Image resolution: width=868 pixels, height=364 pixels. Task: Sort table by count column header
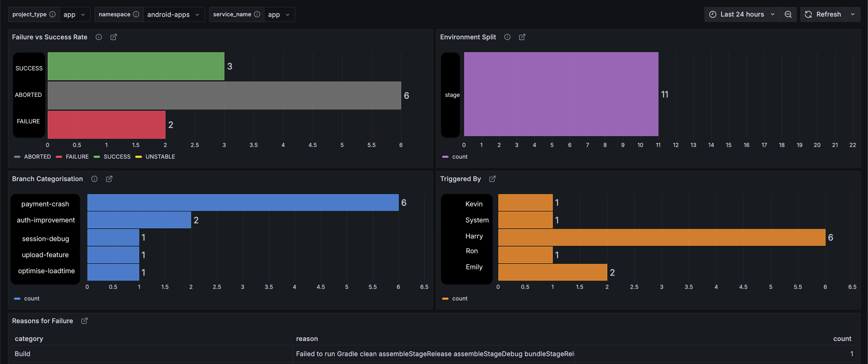coord(842,339)
